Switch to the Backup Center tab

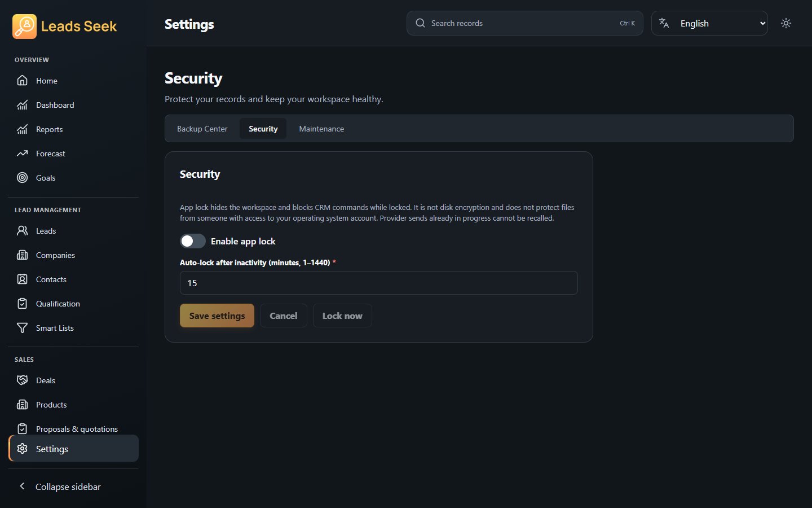tap(202, 129)
